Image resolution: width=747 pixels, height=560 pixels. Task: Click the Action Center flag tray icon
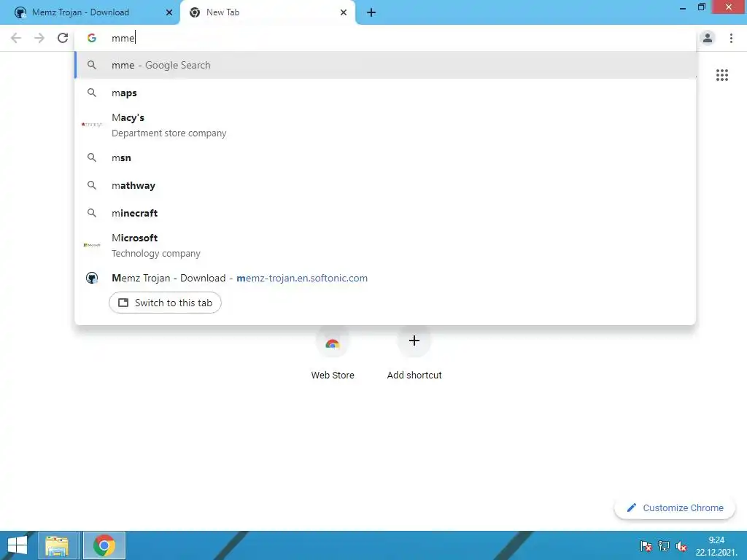[646, 546]
